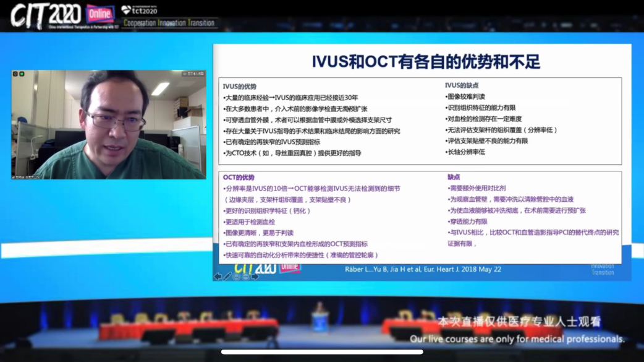Click the pink Online badge in header
Viewport: 644px width, 362px height.
100,14
